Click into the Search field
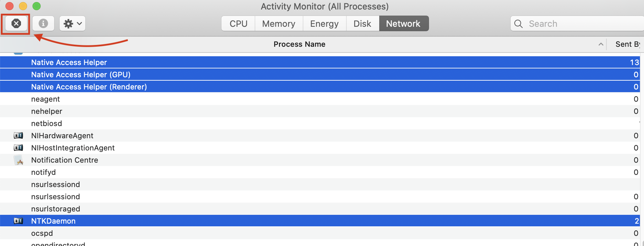Screen dimensions: 644x246 577,23
